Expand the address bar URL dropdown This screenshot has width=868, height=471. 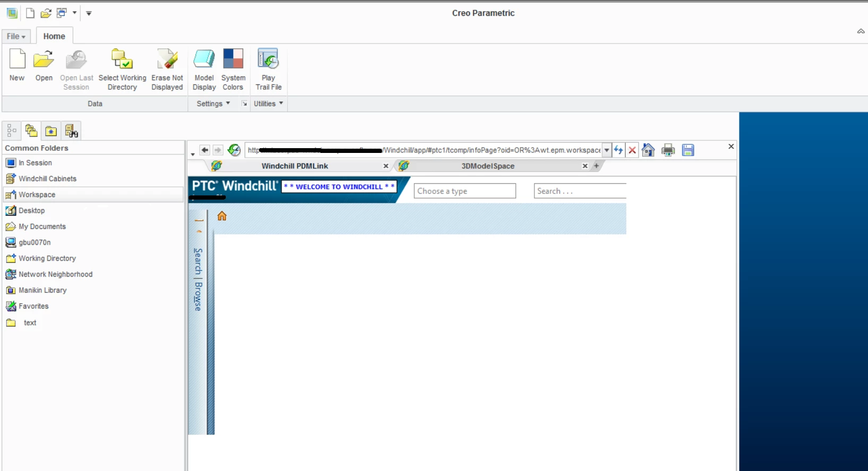tap(607, 150)
